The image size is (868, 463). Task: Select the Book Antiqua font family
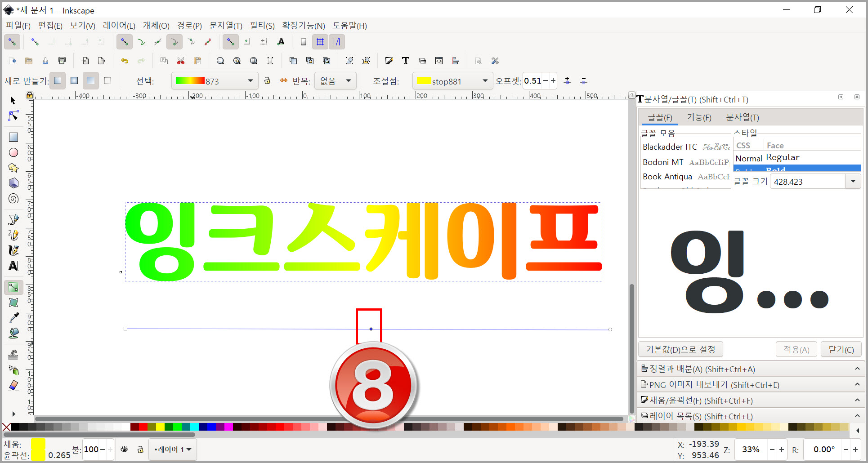click(686, 177)
